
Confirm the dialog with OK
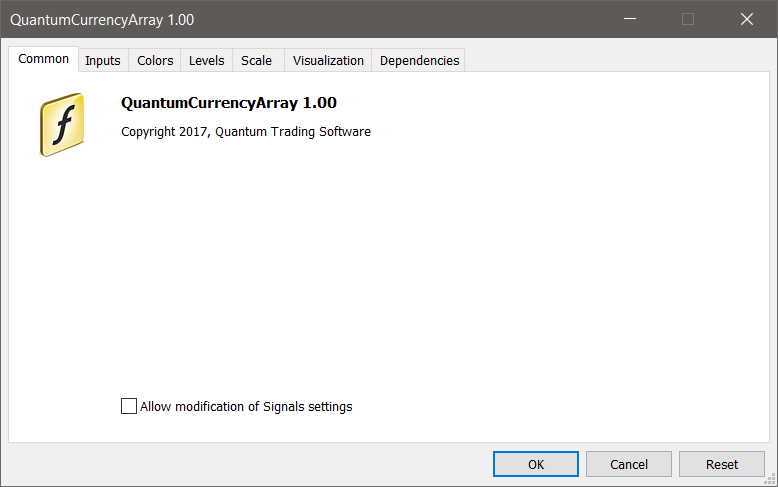tap(536, 464)
